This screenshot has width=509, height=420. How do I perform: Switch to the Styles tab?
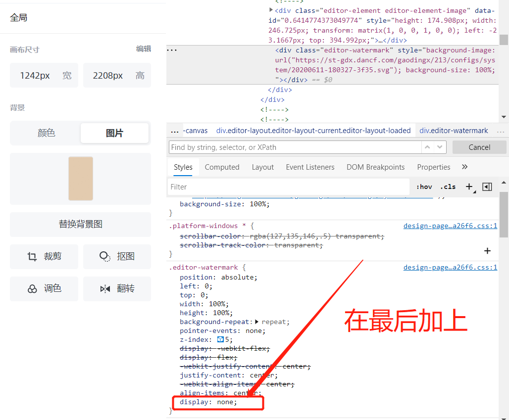(183, 167)
